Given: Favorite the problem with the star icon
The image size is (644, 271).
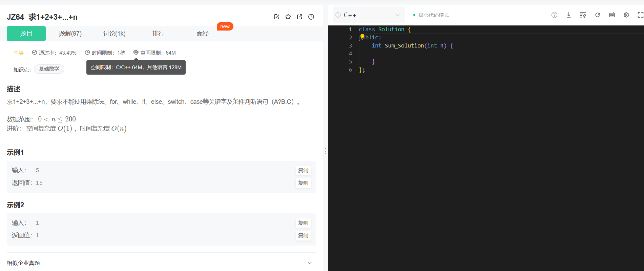Looking at the screenshot, I should (x=288, y=17).
